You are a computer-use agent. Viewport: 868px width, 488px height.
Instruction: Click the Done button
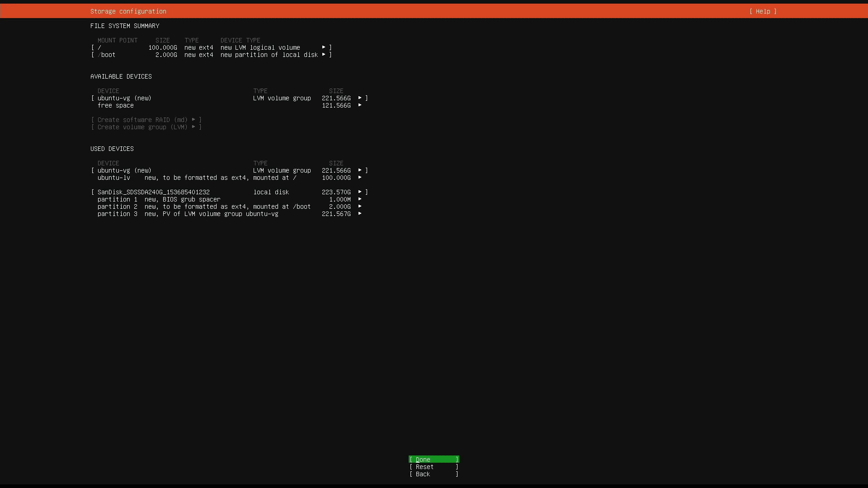click(433, 460)
